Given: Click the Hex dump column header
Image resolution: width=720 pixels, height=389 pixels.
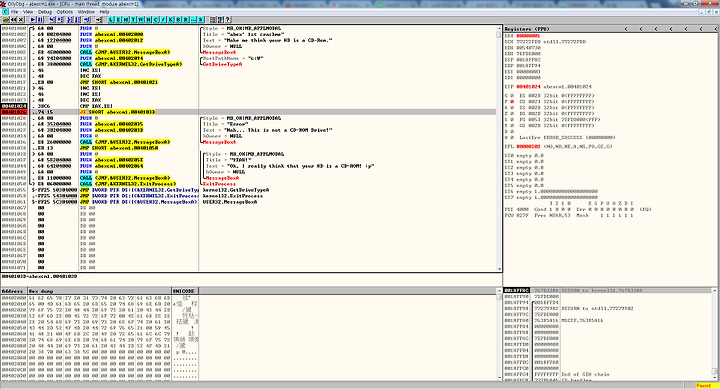Looking at the screenshot, I should pyautogui.click(x=99, y=291).
